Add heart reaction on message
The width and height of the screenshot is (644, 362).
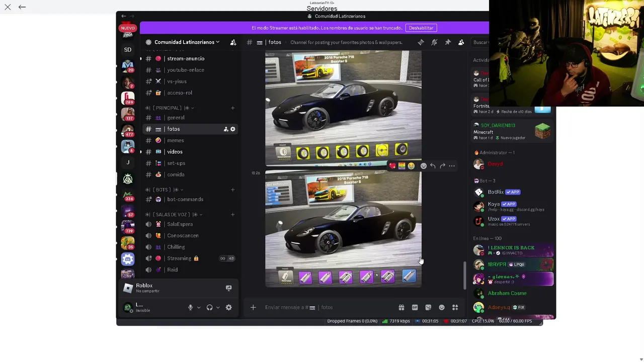392,166
